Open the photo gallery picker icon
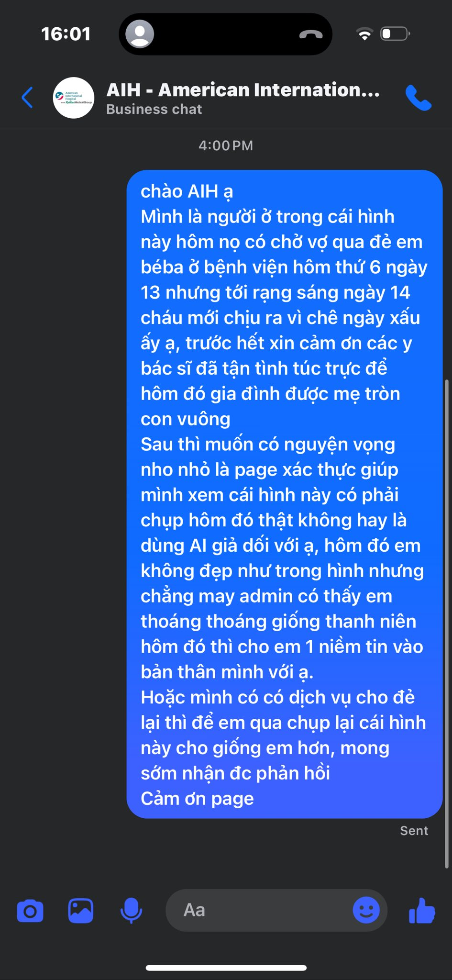Screen dimensions: 452x980 [81, 911]
